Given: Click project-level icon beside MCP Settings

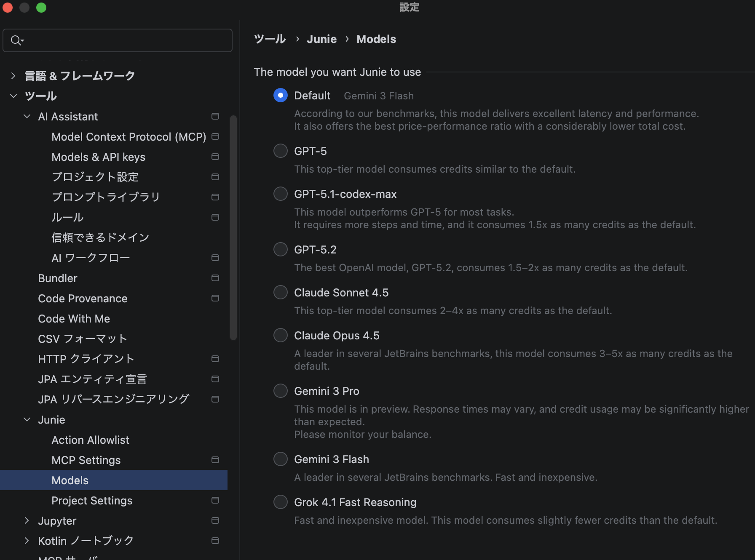Looking at the screenshot, I should click(x=215, y=460).
